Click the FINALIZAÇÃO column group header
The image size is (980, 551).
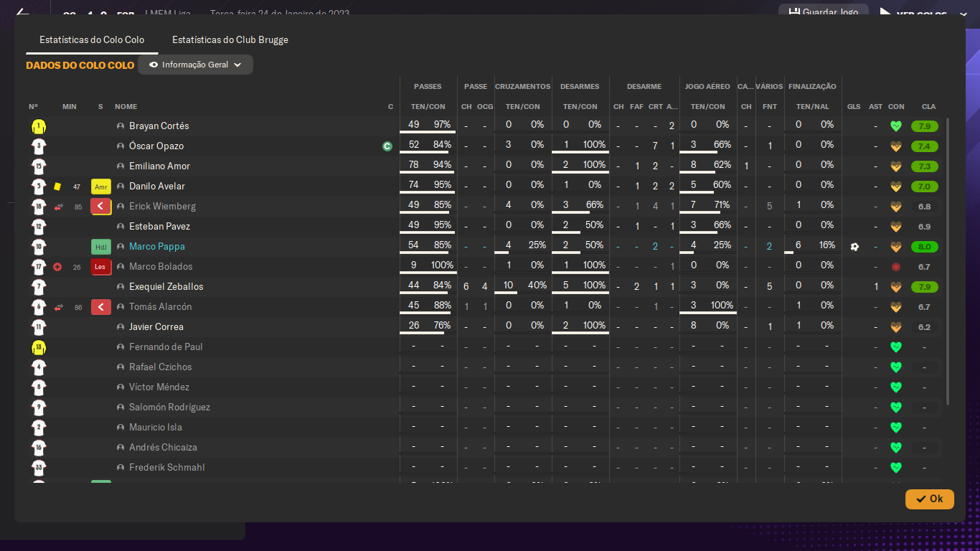pyautogui.click(x=812, y=87)
